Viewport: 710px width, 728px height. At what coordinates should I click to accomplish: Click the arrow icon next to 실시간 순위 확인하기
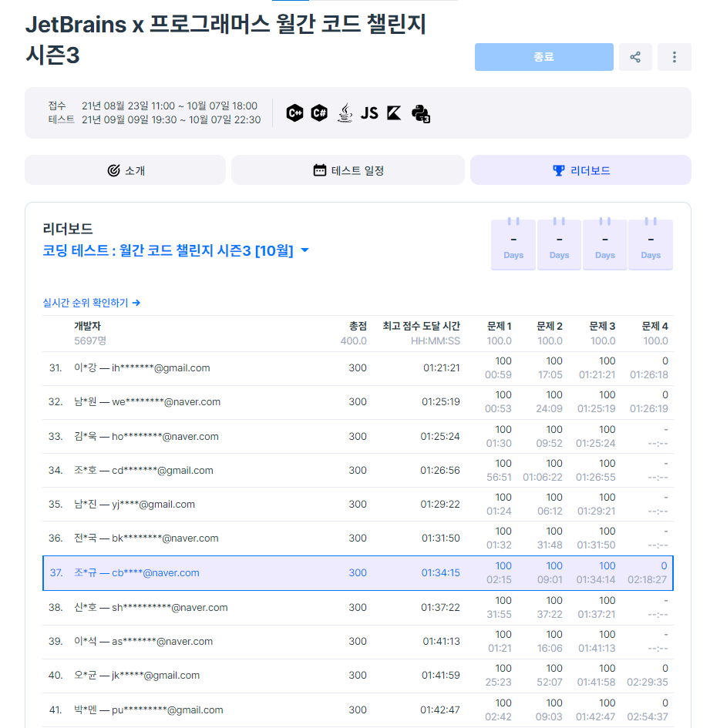(x=136, y=303)
